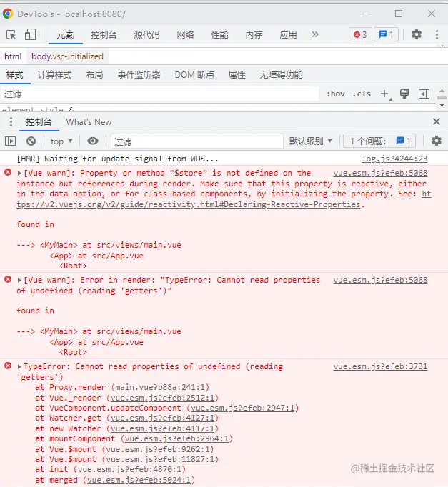The width and height of the screenshot is (448, 487).
Task: Open the main.vue?b88a:241:1 stack link
Action: (x=160, y=387)
